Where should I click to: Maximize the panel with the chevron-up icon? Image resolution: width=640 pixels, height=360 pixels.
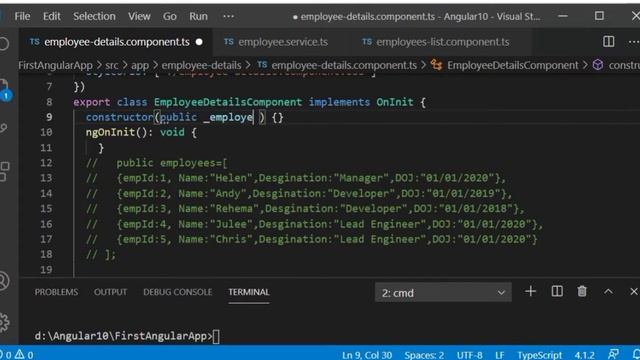click(608, 291)
